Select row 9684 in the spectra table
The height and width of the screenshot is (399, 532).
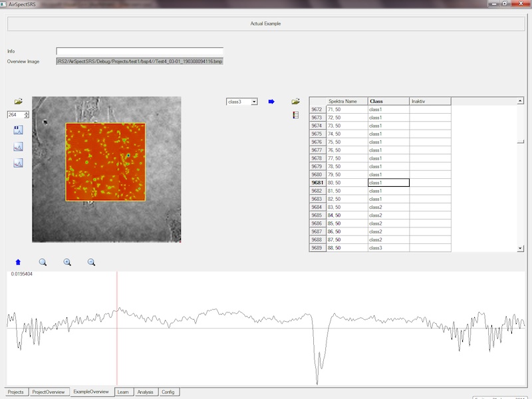317,207
